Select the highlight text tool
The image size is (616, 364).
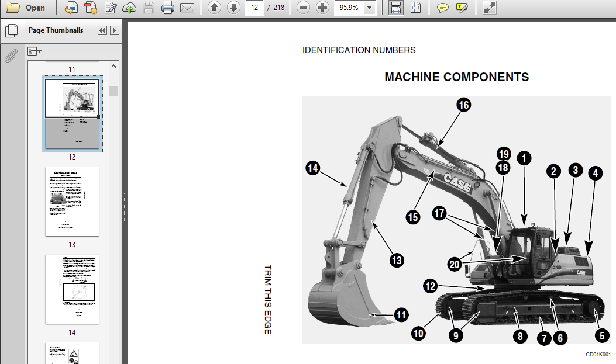(x=462, y=8)
